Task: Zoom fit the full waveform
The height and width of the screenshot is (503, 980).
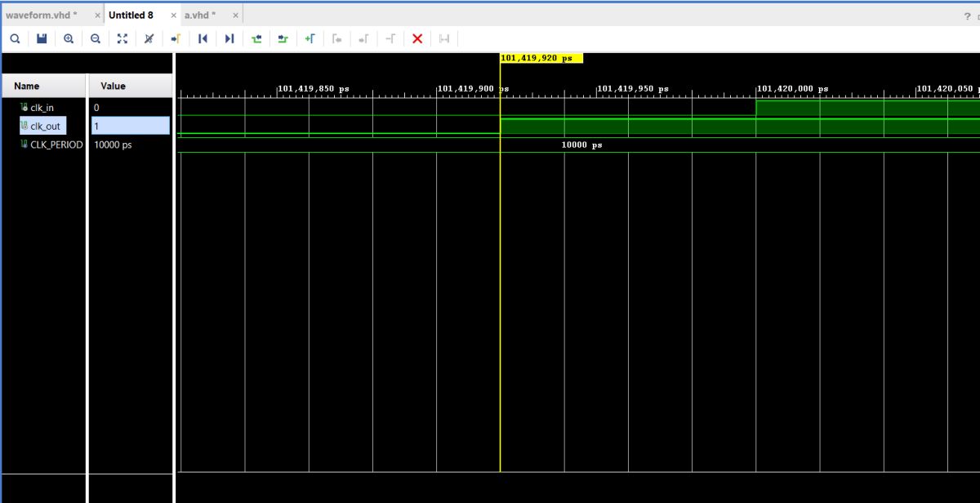Action: 122,38
